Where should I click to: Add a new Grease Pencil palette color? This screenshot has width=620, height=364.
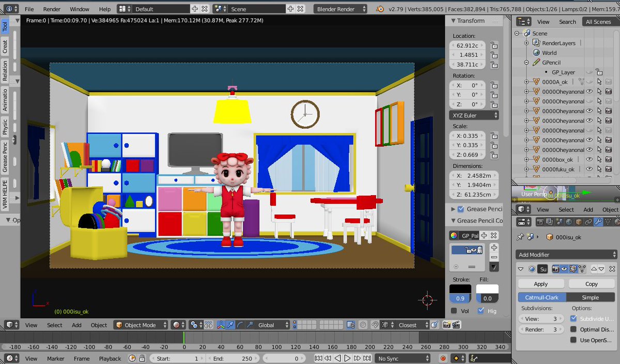pos(494,248)
